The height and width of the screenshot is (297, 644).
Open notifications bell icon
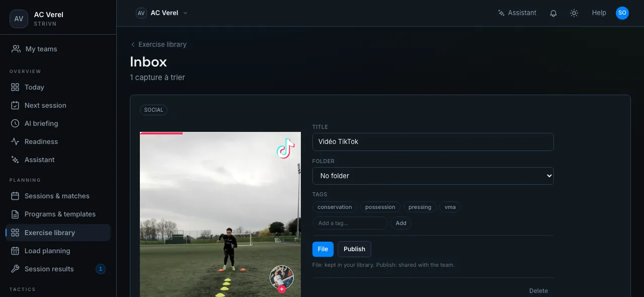[x=553, y=13]
